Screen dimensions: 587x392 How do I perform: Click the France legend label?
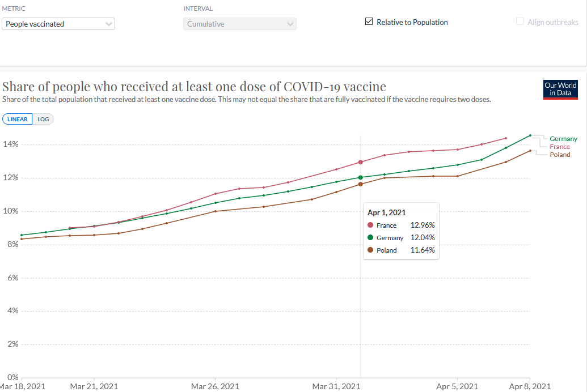[560, 147]
